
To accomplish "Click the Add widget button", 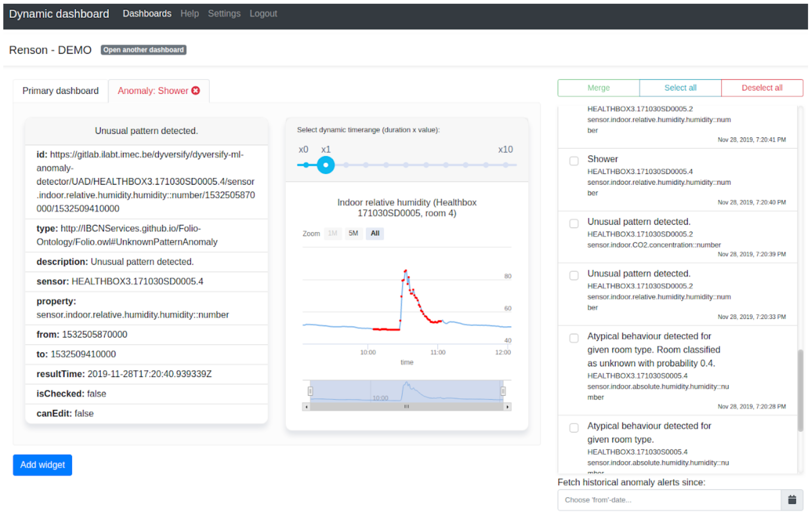I will [x=43, y=465].
